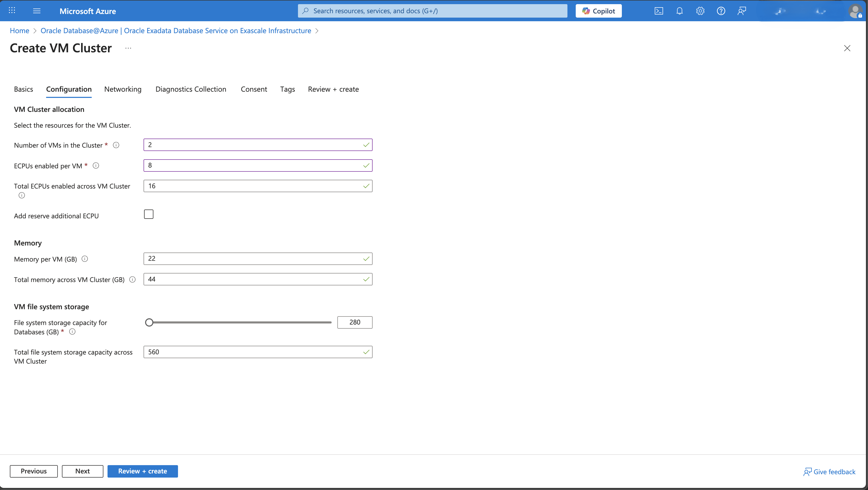The height and width of the screenshot is (490, 868).
Task: Open the app launcher grid icon
Action: [x=12, y=10]
